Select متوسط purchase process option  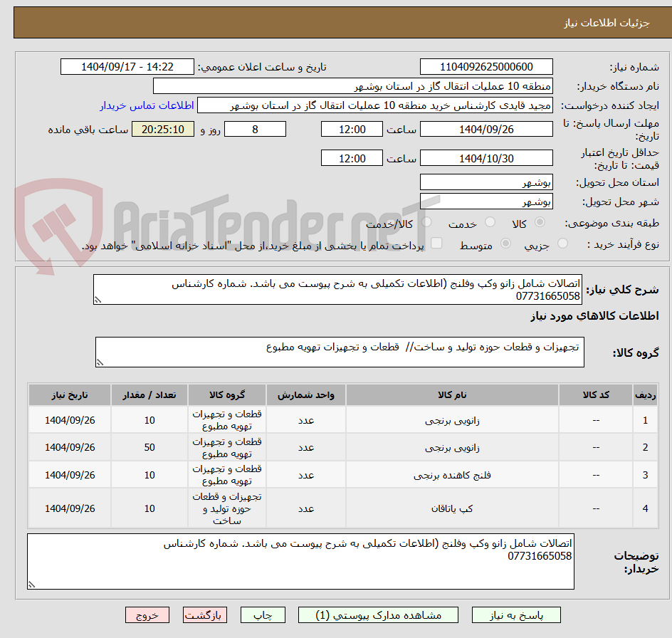[505, 242]
